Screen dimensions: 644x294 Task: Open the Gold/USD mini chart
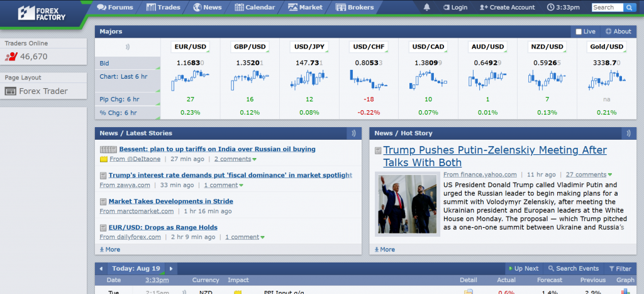click(607, 80)
